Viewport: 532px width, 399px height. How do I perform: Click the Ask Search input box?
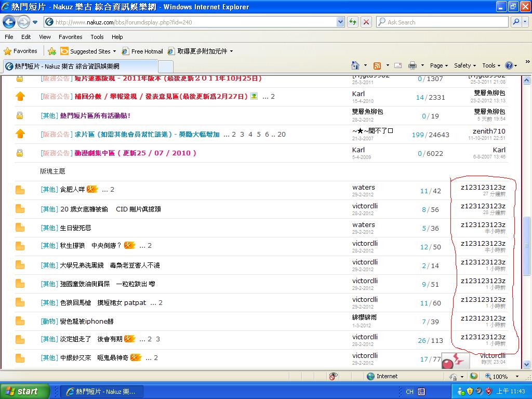click(442, 22)
